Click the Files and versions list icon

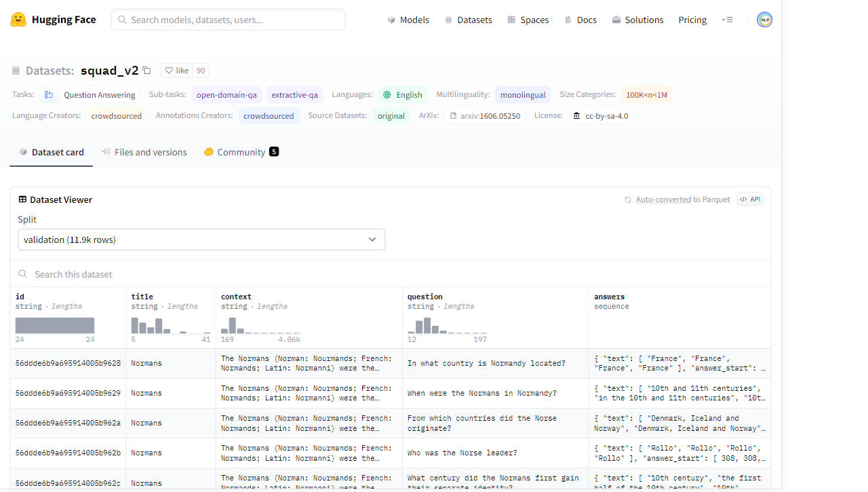(x=106, y=152)
